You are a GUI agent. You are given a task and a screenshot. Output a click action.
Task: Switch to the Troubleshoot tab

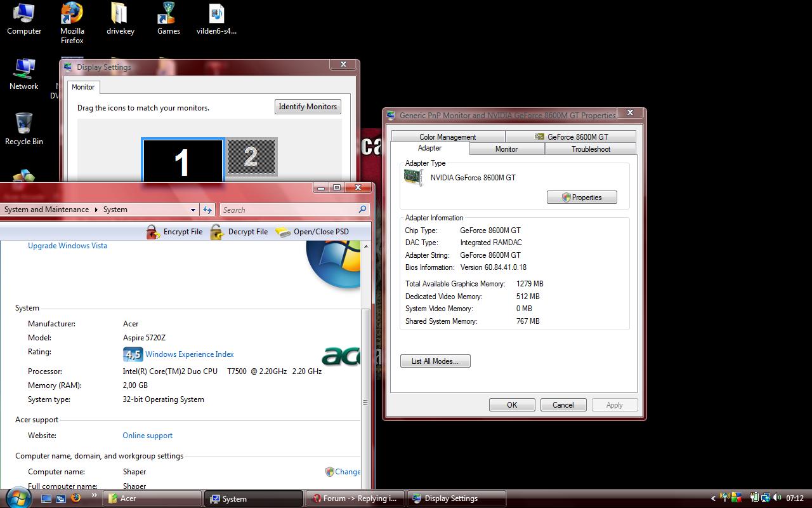tap(591, 149)
